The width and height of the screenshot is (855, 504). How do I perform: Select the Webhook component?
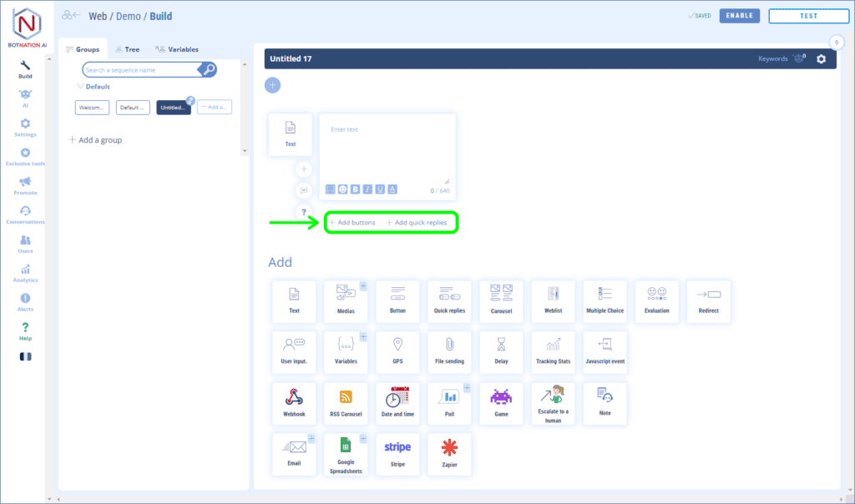[x=294, y=403]
